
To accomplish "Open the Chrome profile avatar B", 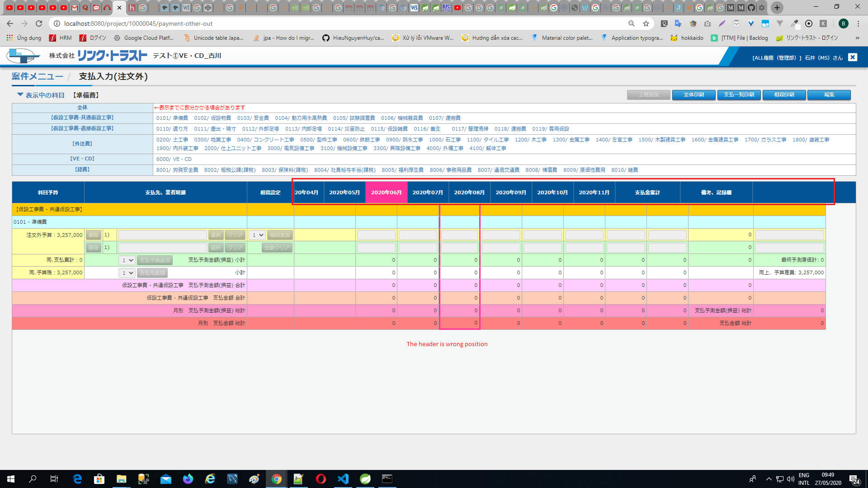I will 843,23.
